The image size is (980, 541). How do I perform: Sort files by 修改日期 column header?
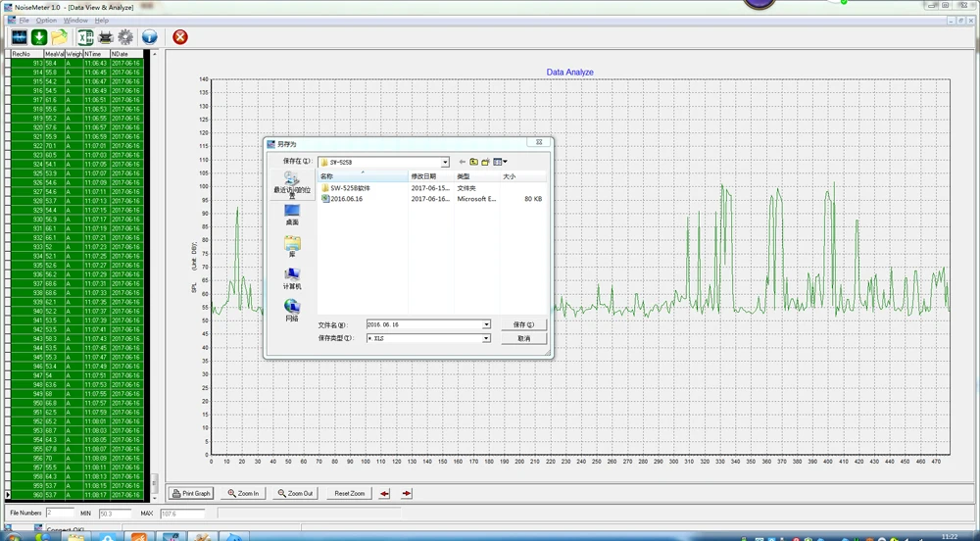[431, 176]
